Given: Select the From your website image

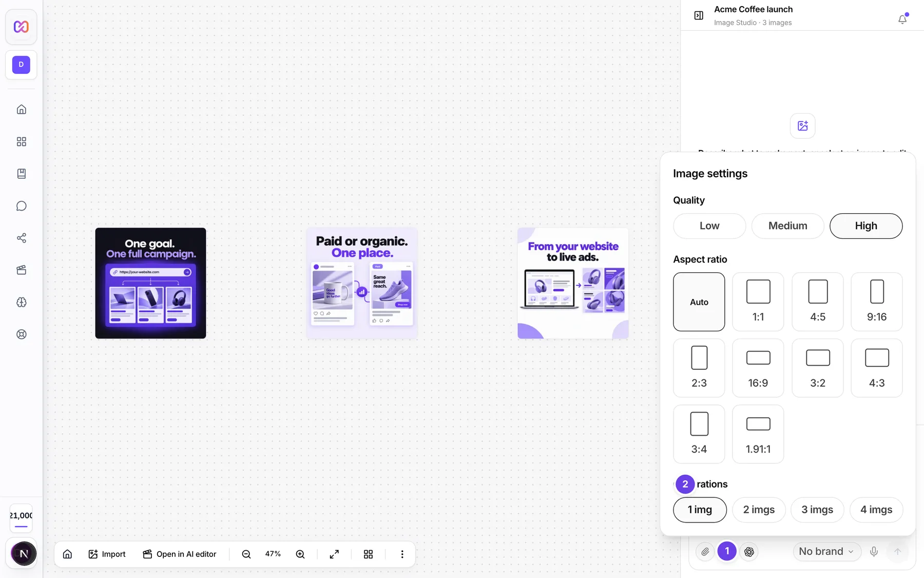Looking at the screenshot, I should [x=573, y=283].
